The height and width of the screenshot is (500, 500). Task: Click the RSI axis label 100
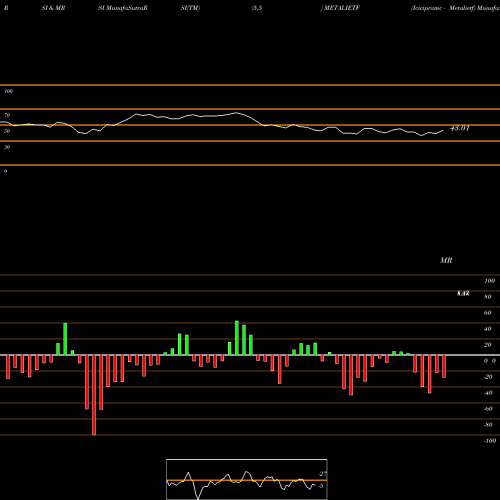tap(8, 91)
